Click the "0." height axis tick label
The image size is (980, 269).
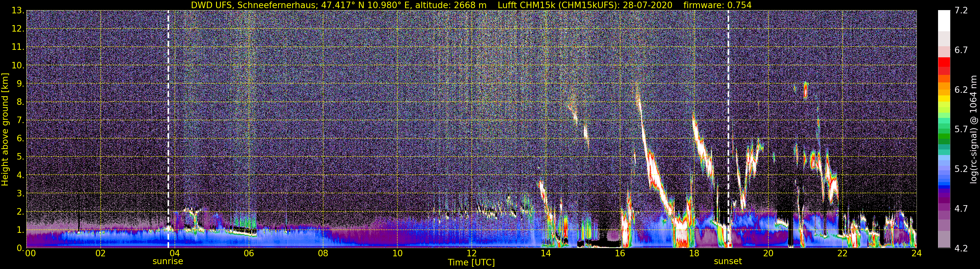pos(20,248)
